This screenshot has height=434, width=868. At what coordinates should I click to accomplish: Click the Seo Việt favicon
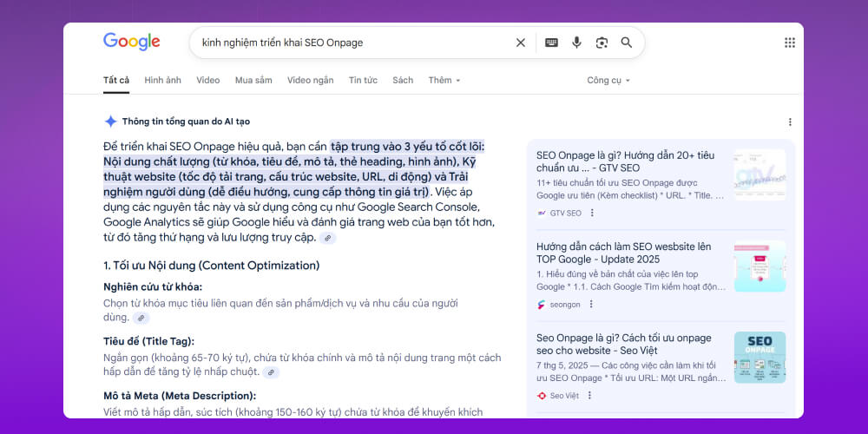click(542, 396)
